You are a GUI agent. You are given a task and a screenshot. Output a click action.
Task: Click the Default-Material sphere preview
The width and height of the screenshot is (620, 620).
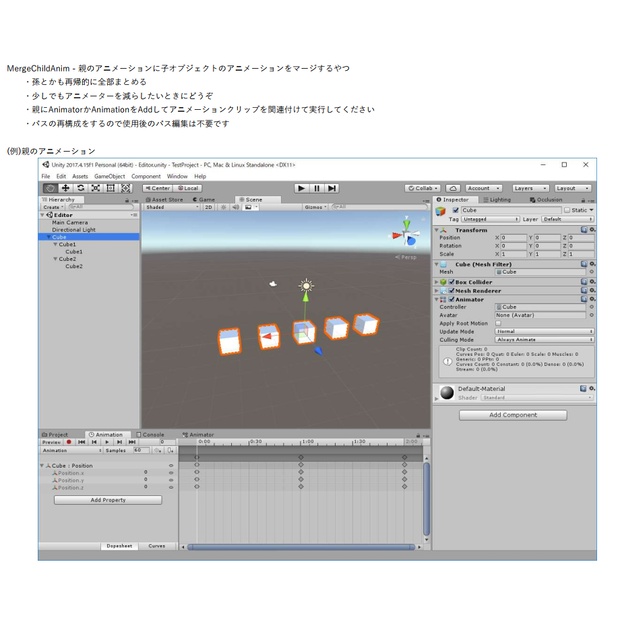[447, 393]
